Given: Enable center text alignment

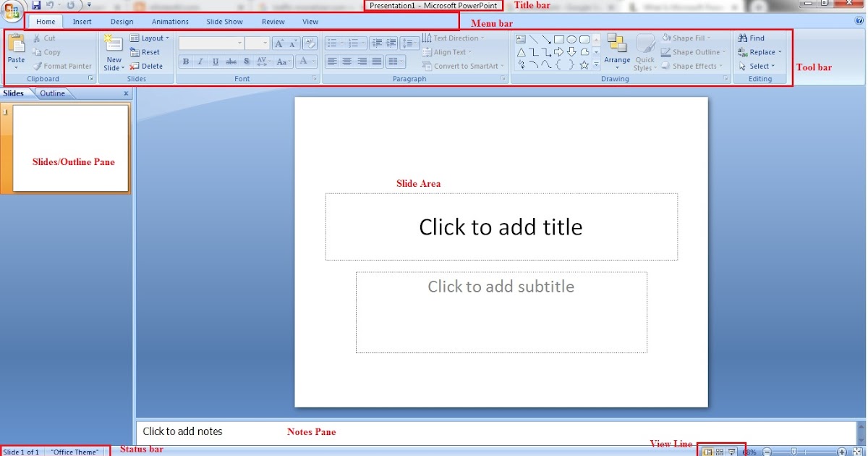Looking at the screenshot, I should pos(348,60).
